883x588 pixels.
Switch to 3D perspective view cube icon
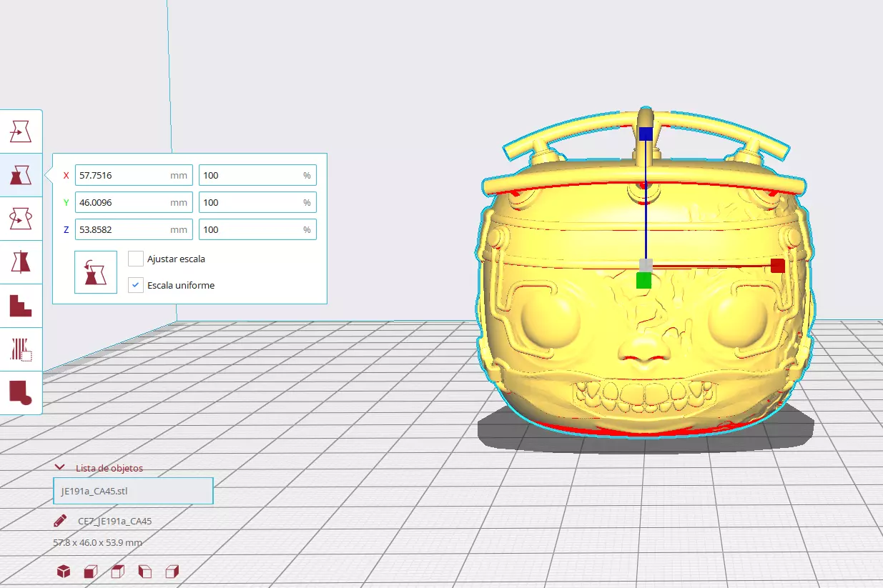pos(64,571)
